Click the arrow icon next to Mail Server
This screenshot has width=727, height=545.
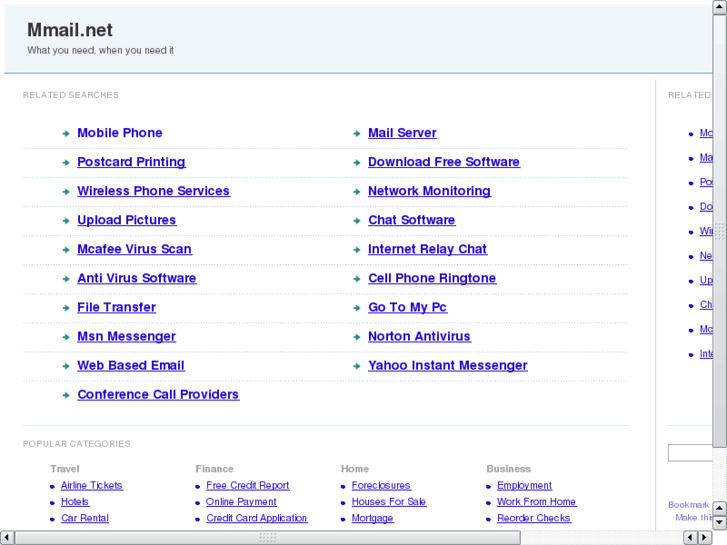357,133
